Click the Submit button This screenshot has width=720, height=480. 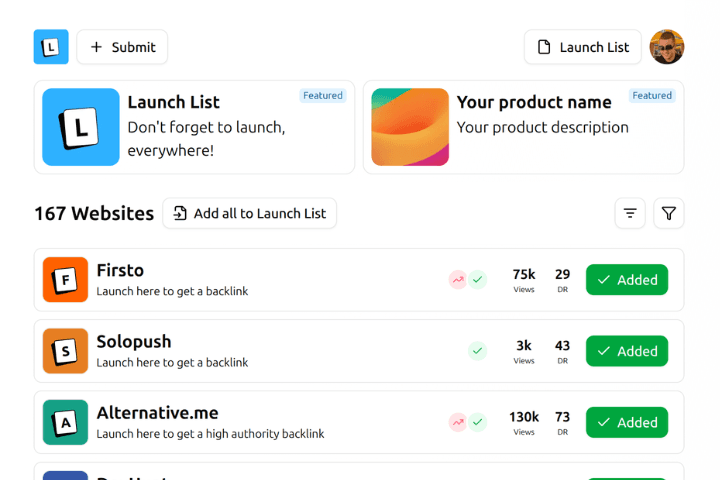tap(122, 47)
